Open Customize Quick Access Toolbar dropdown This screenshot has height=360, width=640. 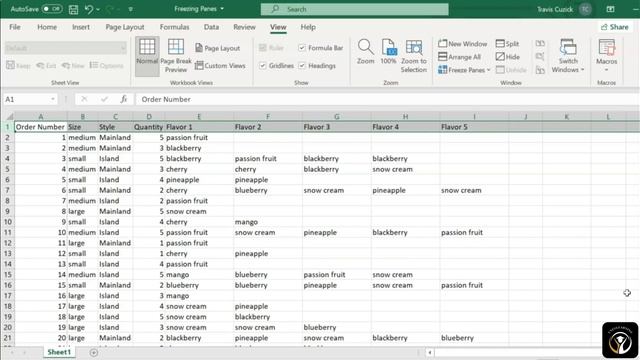click(131, 9)
